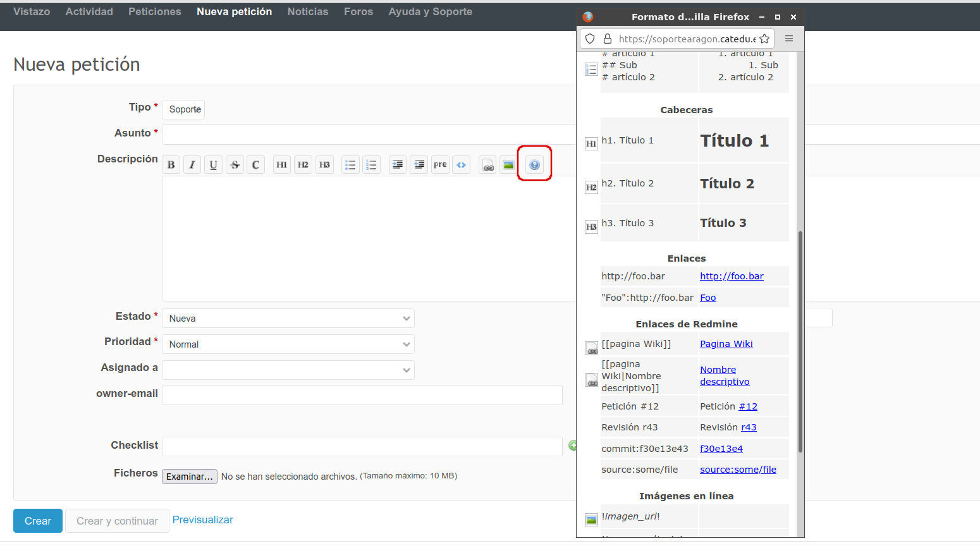
Task: Click Crear y continuar
Action: [x=117, y=521]
